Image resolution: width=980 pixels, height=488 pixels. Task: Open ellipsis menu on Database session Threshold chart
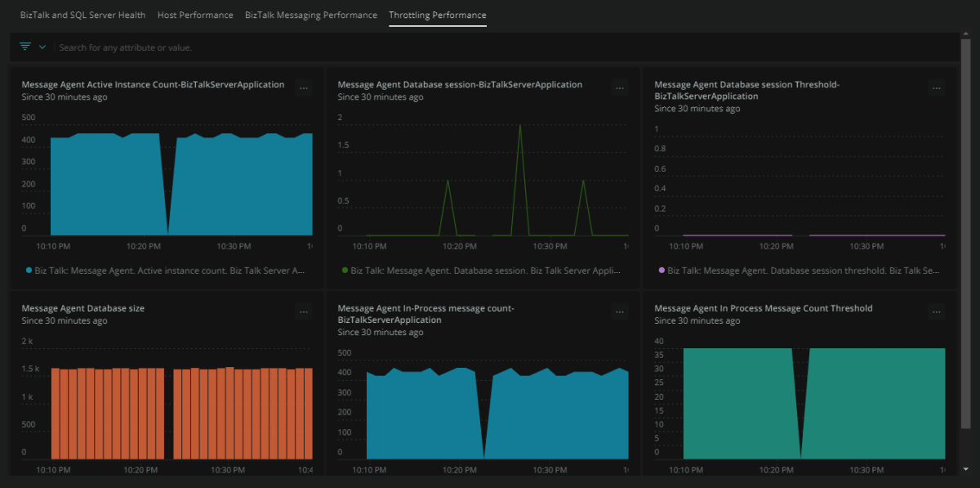click(x=936, y=87)
